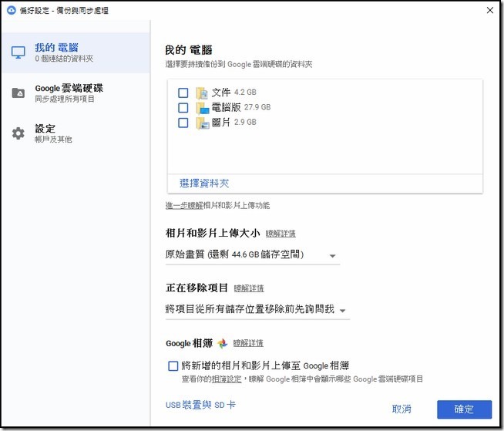Click the 文件 folder icon
Image resolution: width=504 pixels, height=431 pixels.
point(203,93)
